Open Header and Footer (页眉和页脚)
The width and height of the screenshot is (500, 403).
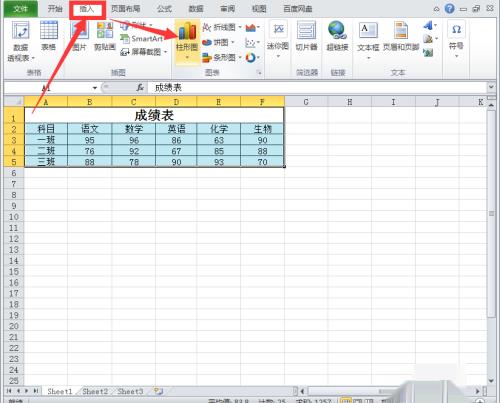[x=401, y=36]
